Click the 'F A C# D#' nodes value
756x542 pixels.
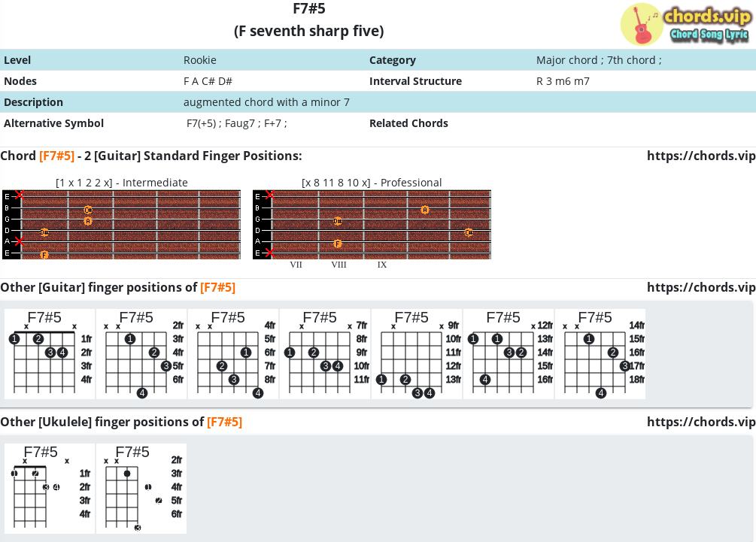[x=208, y=81]
